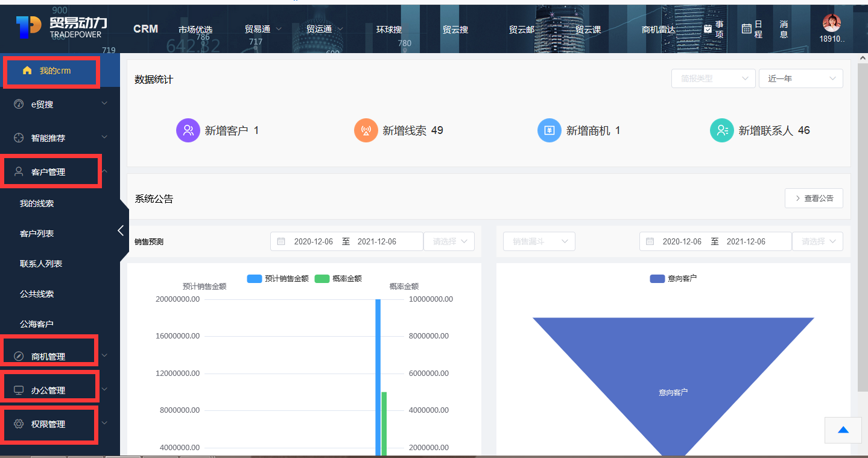Open the 简报类型 dropdown

pos(713,78)
